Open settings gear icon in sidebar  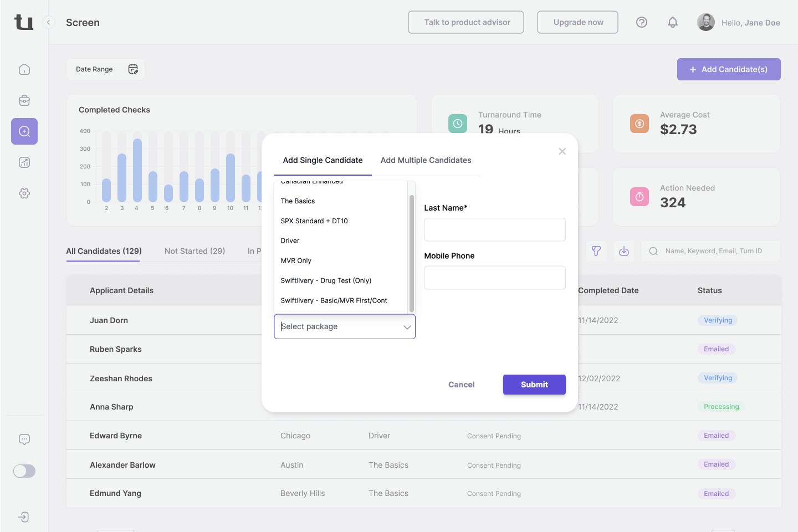pyautogui.click(x=24, y=193)
